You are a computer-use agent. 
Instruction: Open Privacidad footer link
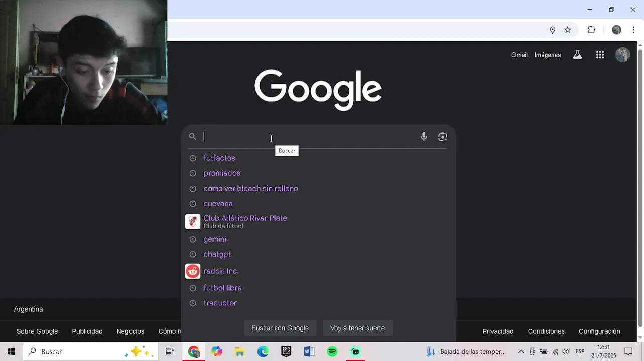point(498,331)
